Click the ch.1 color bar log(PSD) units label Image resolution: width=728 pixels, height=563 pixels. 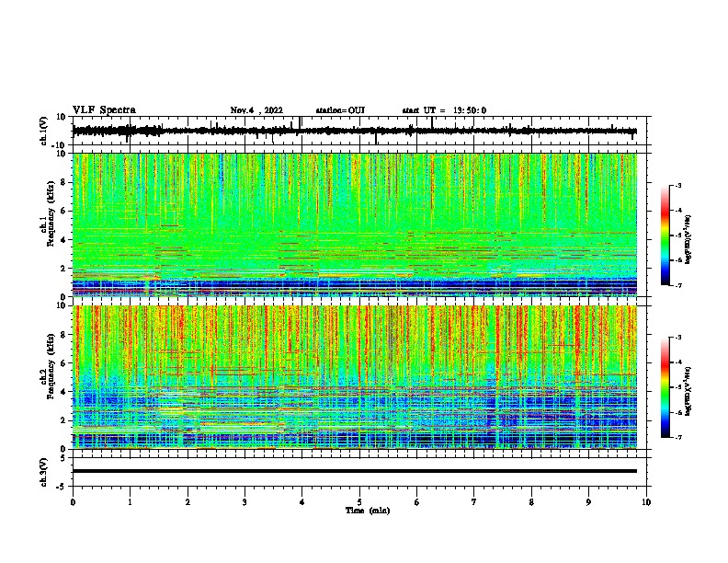(688, 239)
